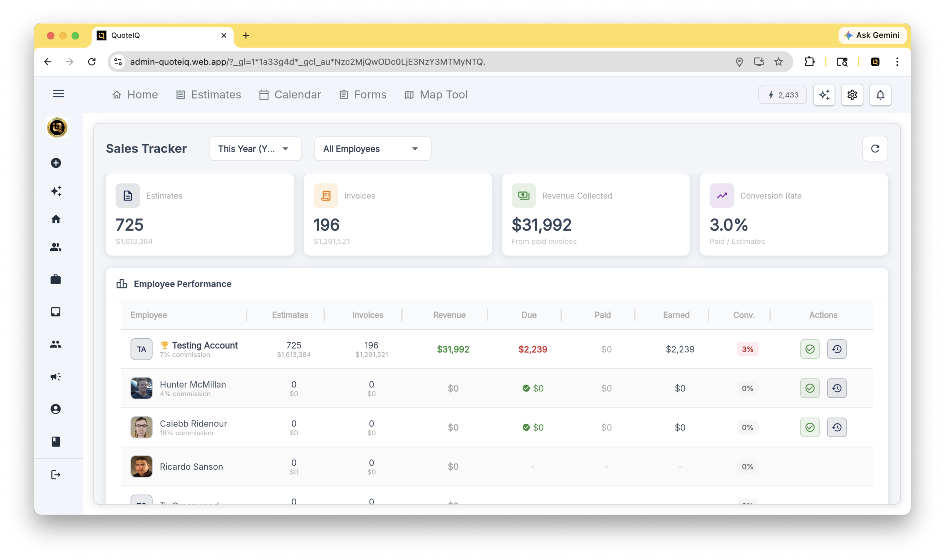The image size is (945, 560).
Task: Open the three-person team icon in the sidebar
Action: [x=56, y=344]
